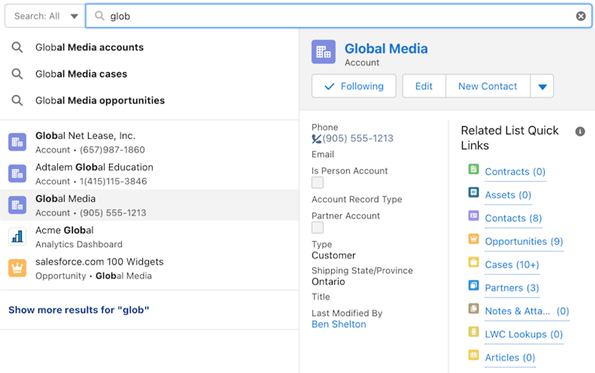Click the Related List Quick Links info icon
This screenshot has height=373, width=595.
coord(580,131)
